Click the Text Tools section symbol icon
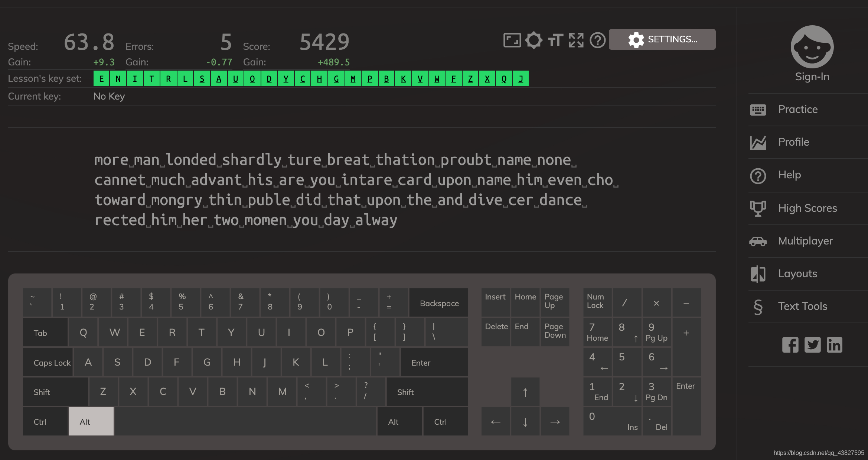 coord(758,307)
